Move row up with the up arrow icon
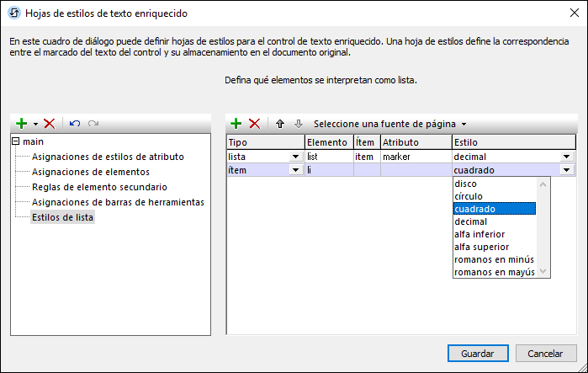 click(x=280, y=124)
